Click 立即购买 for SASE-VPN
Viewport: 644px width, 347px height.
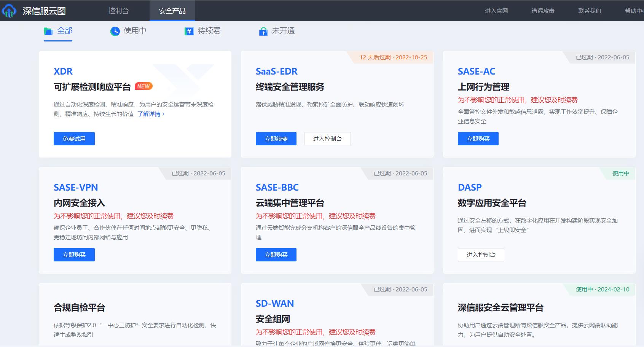[x=74, y=255]
